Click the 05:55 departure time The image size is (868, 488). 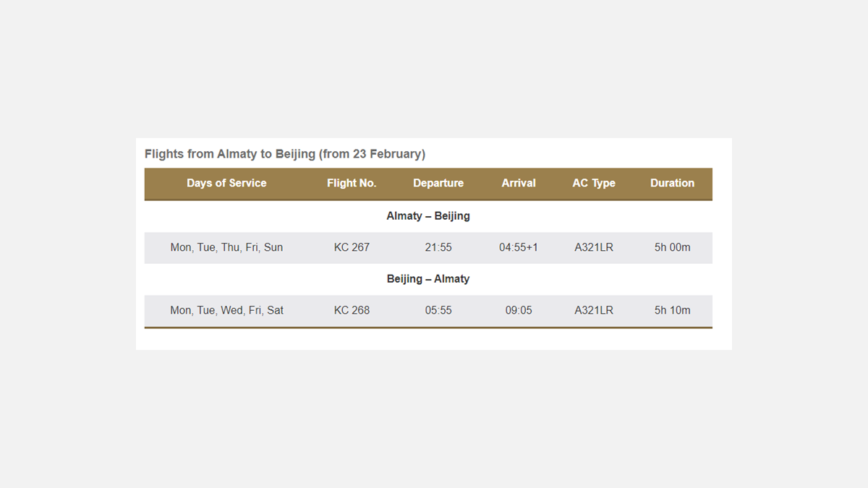[438, 310]
